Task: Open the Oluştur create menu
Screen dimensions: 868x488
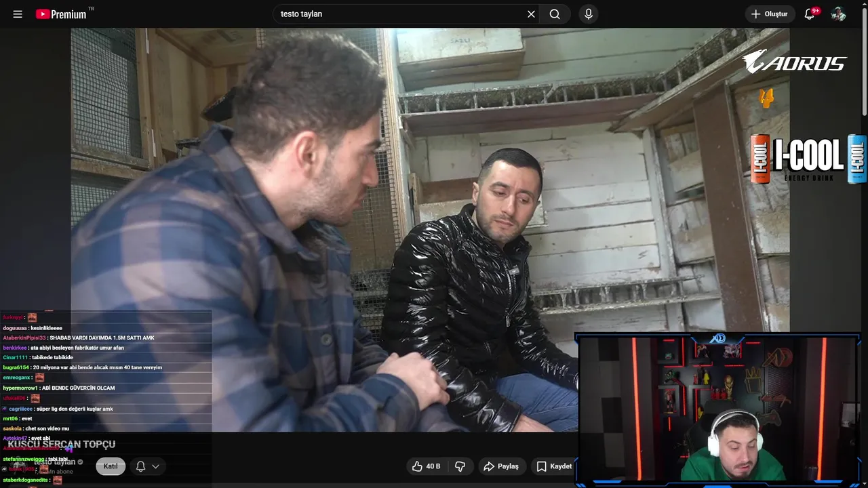Action: [x=770, y=14]
